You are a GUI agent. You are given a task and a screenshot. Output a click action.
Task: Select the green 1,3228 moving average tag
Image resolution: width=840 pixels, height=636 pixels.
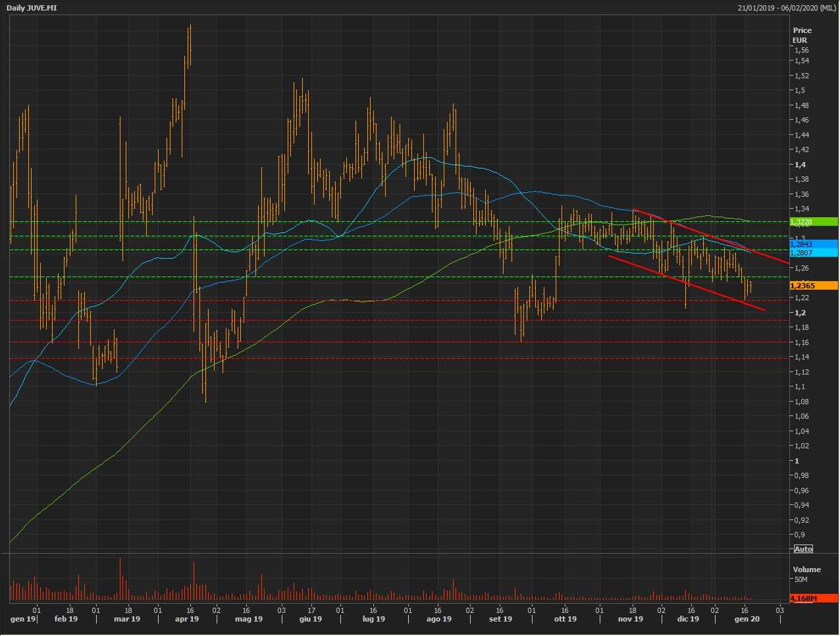click(x=814, y=222)
